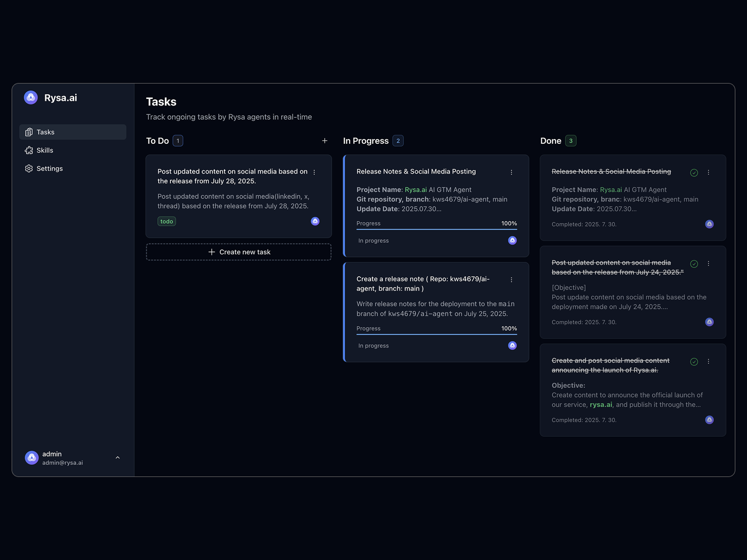
Task: Click the agent avatar on the To Do card
Action: coord(315,221)
